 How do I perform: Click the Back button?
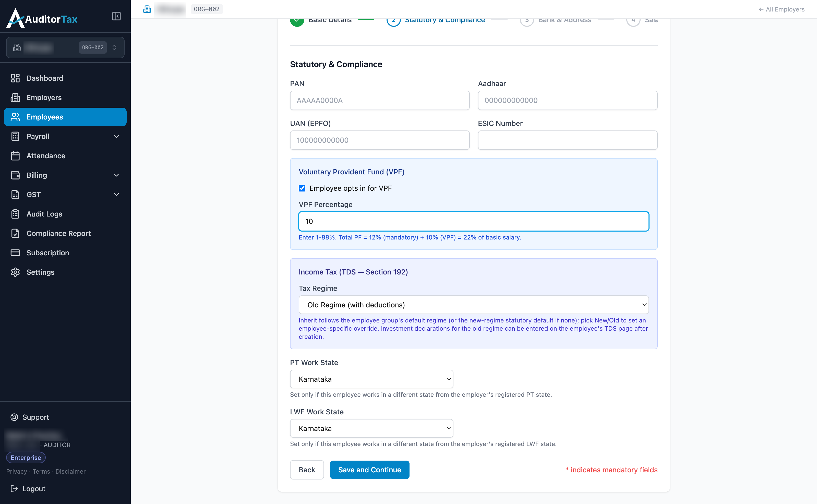307,470
